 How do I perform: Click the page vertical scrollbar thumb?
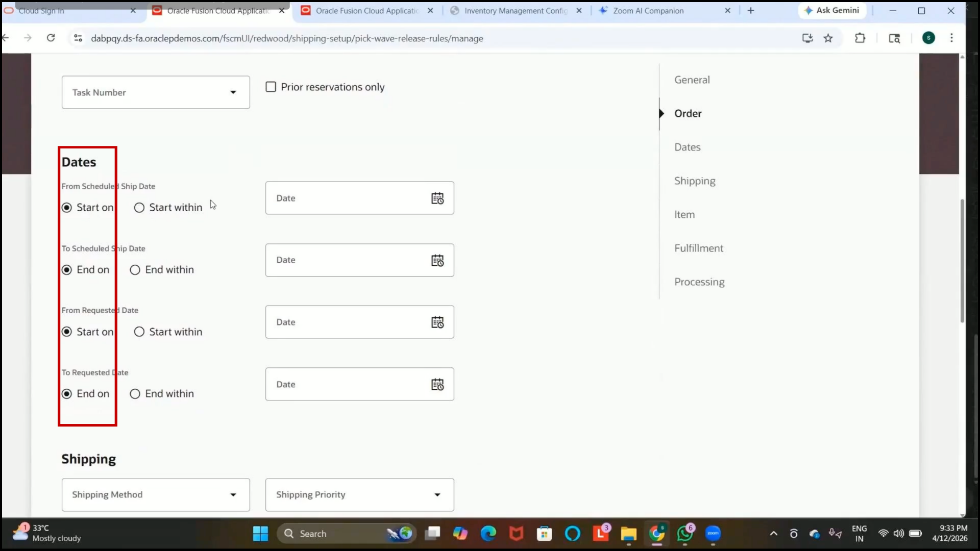[963, 260]
